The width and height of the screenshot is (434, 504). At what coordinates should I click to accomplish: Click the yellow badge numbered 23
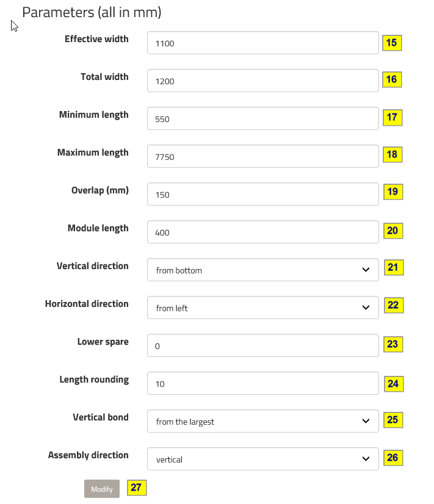point(392,344)
